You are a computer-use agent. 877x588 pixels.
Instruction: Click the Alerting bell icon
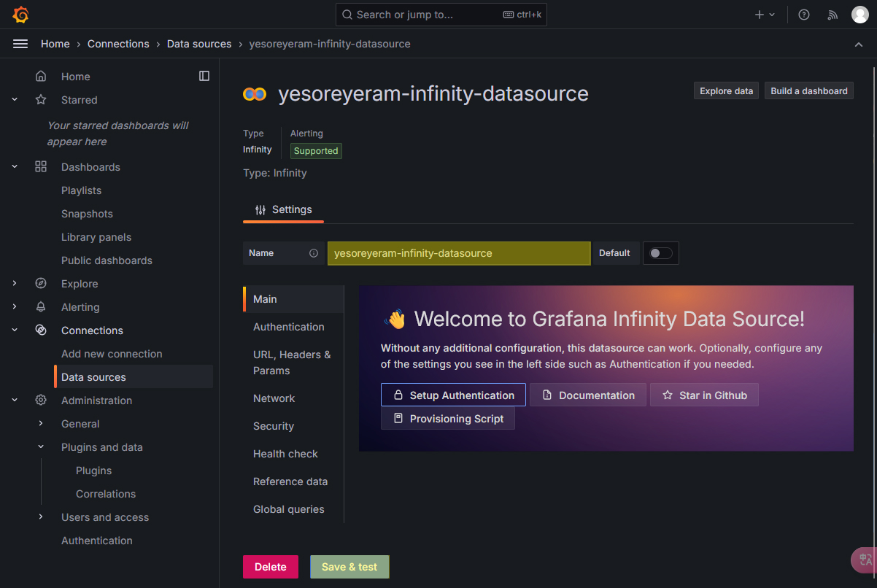pyautogui.click(x=41, y=307)
